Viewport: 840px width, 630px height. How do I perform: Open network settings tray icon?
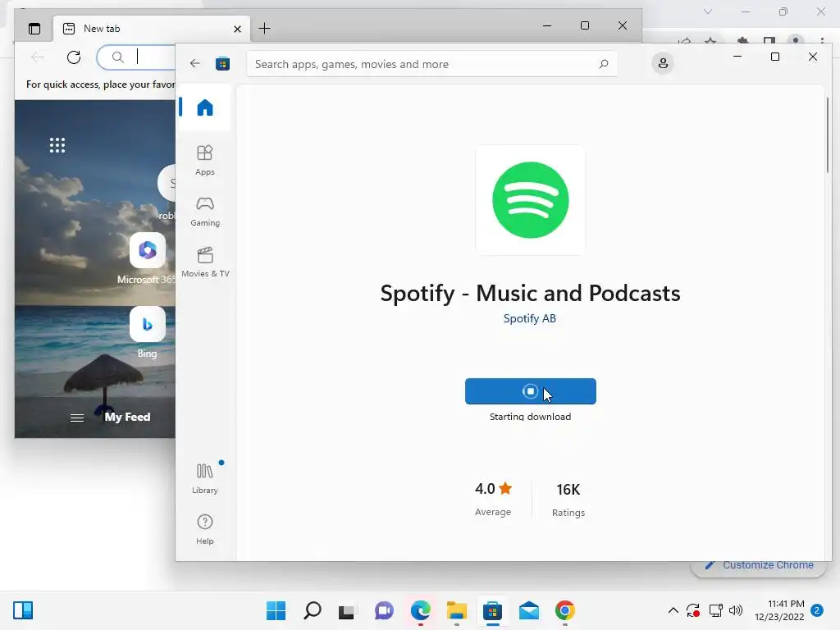(x=715, y=610)
